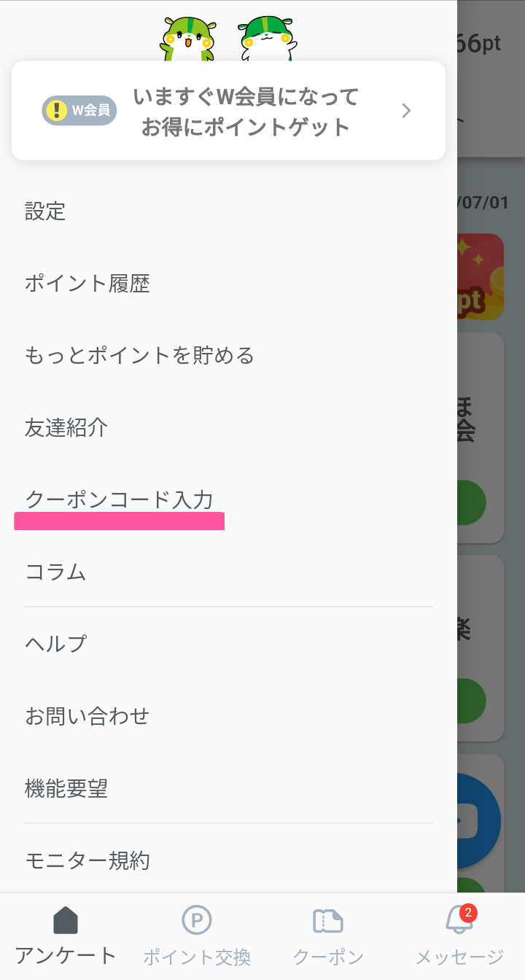Open 機能要望 item
Viewport: 525px width, 980px height.
click(66, 788)
